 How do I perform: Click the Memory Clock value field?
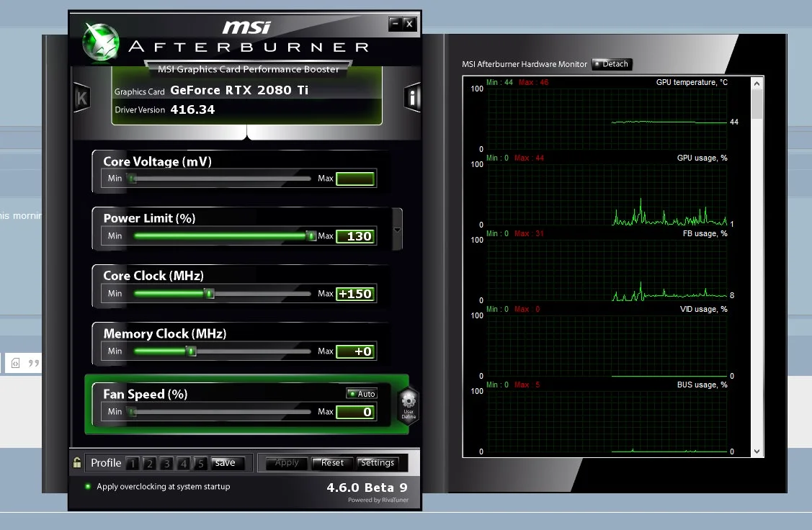pos(355,351)
